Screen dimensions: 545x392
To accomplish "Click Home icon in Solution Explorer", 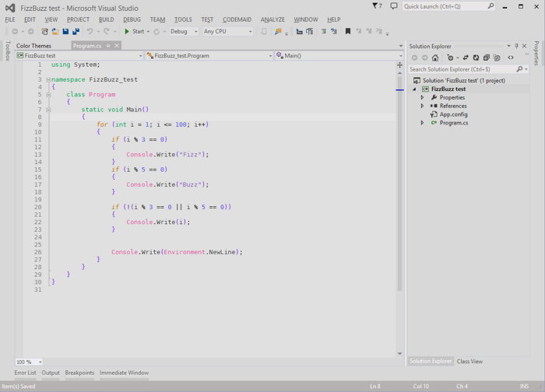I will pos(435,58).
